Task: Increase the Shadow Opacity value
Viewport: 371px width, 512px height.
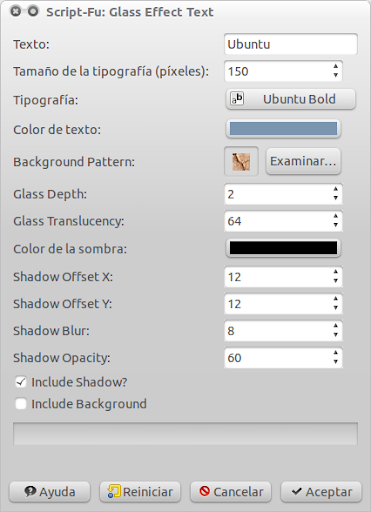Action: pos(336,353)
